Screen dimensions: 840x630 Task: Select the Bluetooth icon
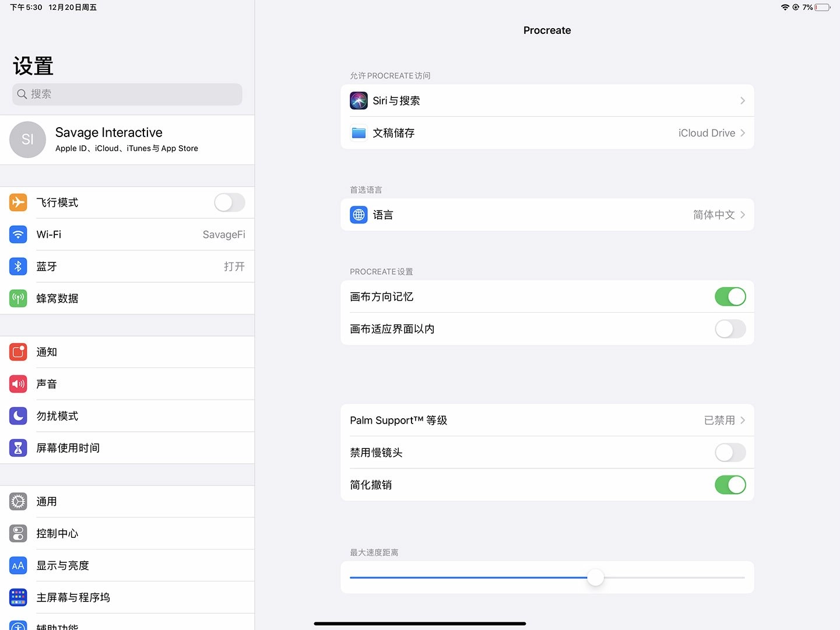point(18,267)
